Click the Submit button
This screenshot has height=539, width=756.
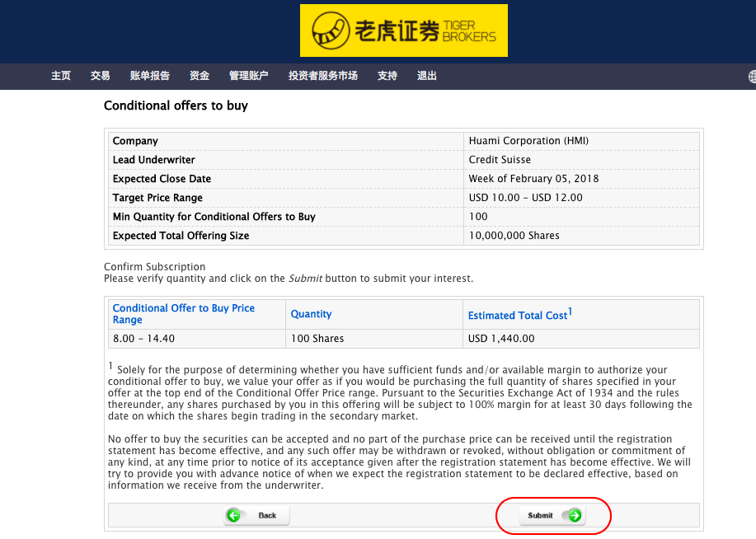(x=552, y=515)
